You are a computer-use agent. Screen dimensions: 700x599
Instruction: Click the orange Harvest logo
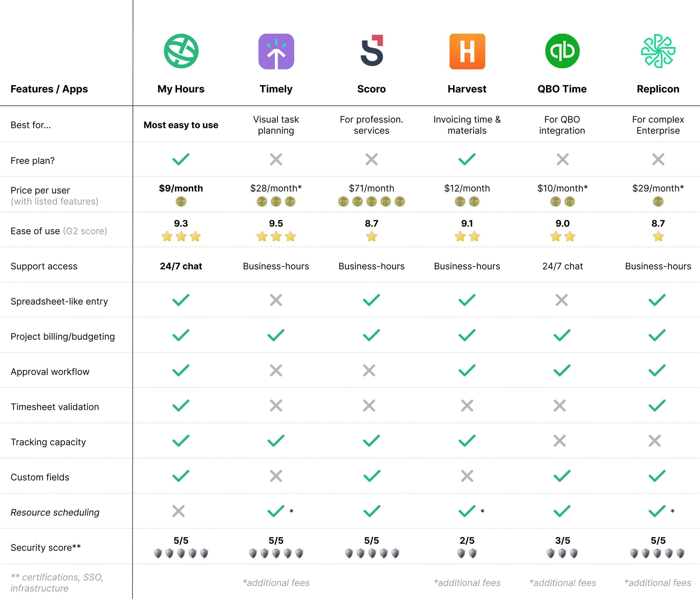[x=467, y=51]
